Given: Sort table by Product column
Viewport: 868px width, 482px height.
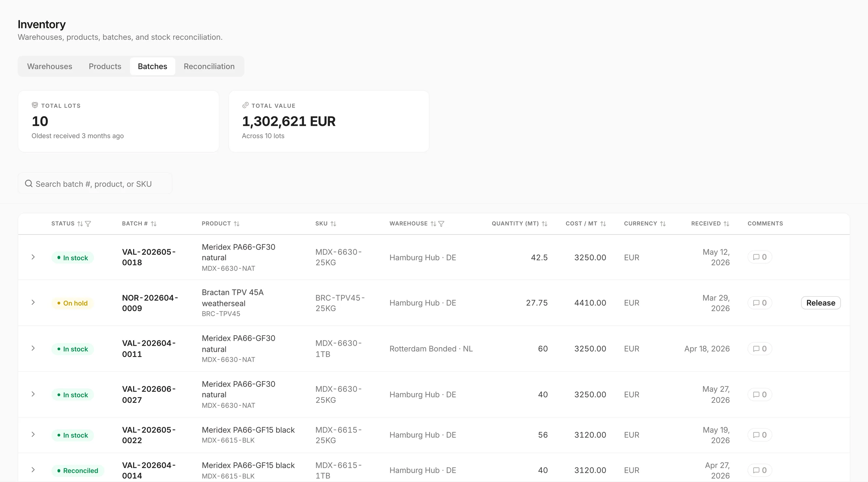Looking at the screenshot, I should (x=237, y=224).
